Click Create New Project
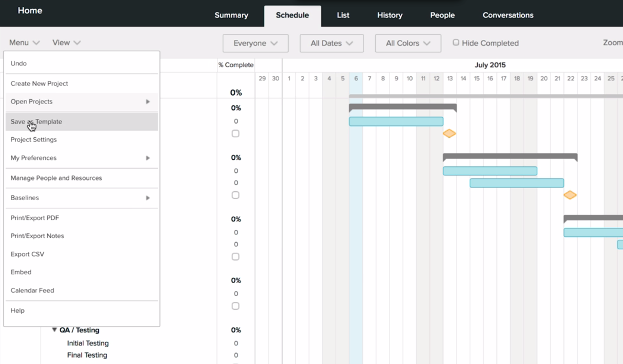 39,83
